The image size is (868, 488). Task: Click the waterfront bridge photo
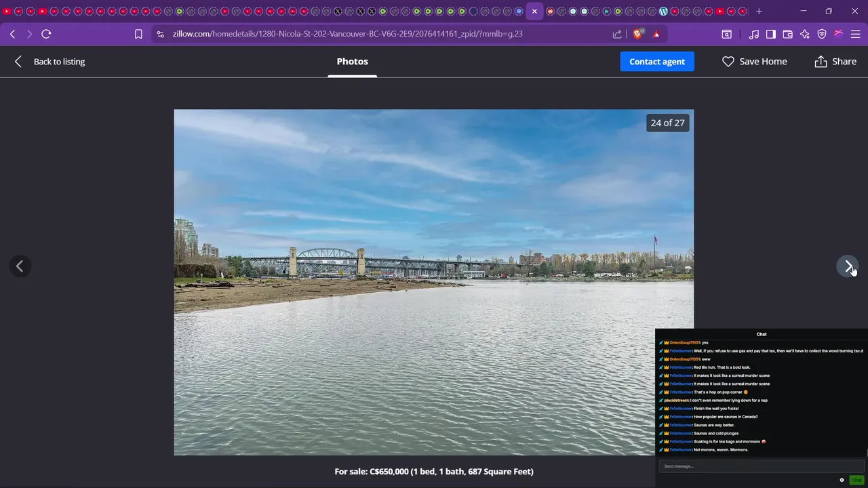pyautogui.click(x=434, y=283)
